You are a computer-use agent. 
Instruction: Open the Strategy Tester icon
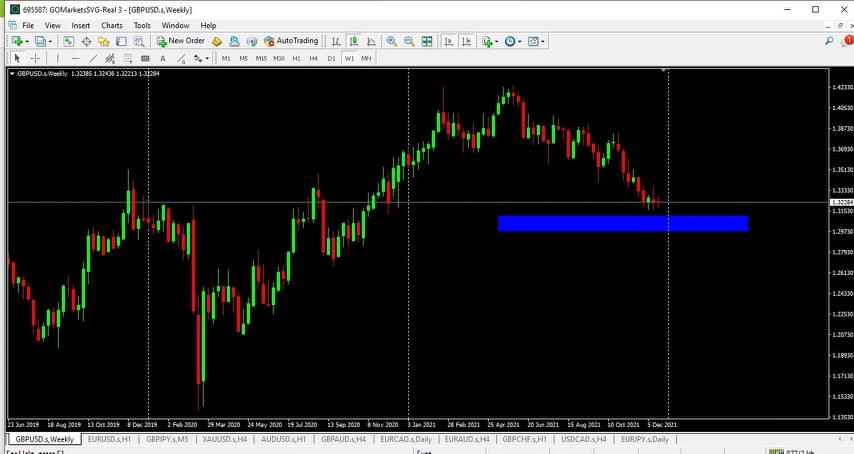click(139, 41)
